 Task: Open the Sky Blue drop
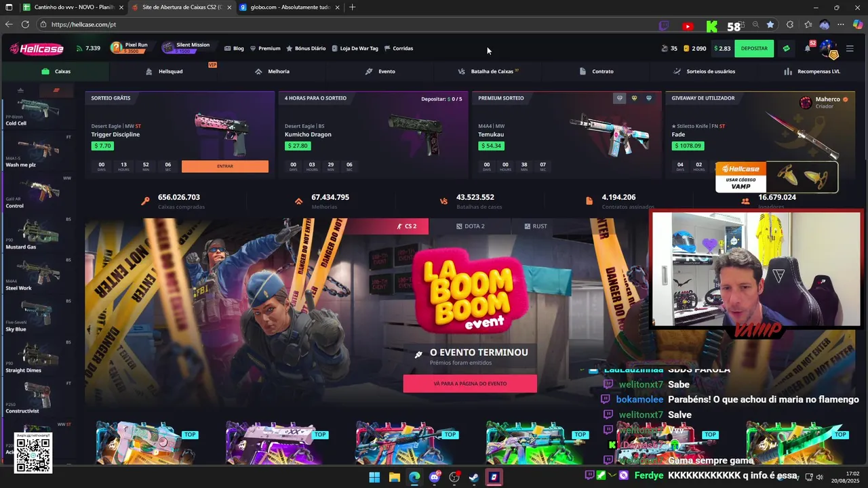pyautogui.click(x=38, y=315)
